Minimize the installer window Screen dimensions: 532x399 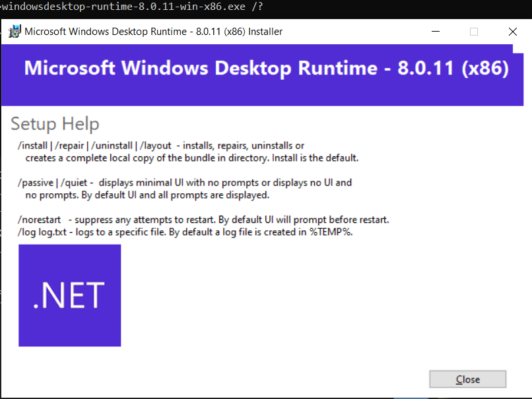click(x=436, y=32)
